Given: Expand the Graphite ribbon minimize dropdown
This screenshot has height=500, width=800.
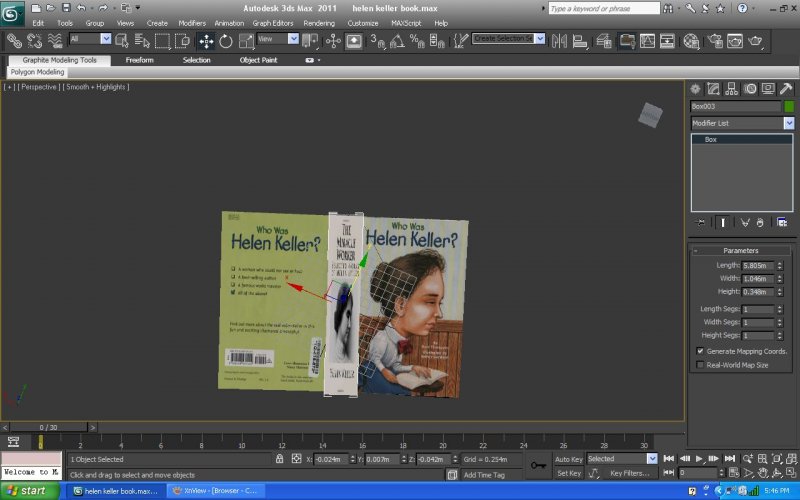Looking at the screenshot, I should point(313,60).
